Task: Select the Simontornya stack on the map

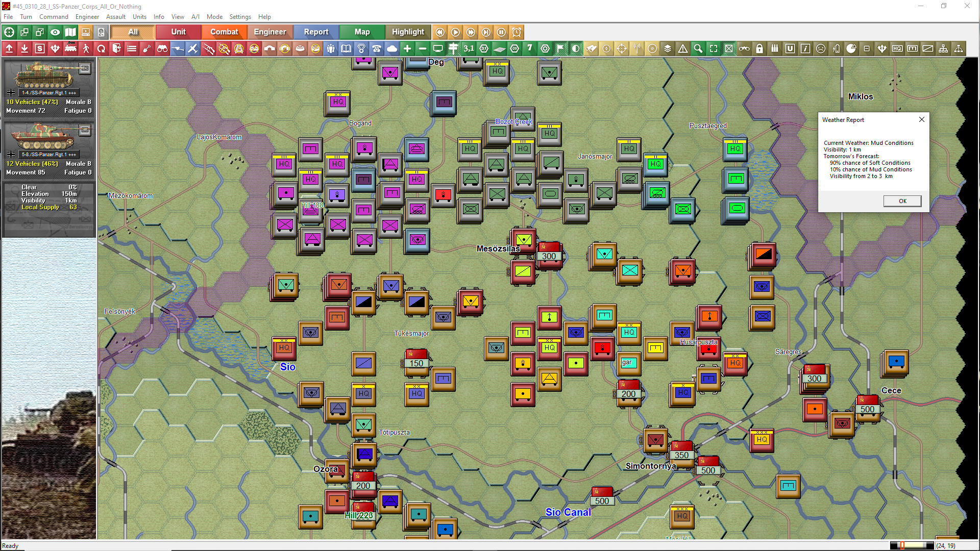Action: pyautogui.click(x=656, y=440)
